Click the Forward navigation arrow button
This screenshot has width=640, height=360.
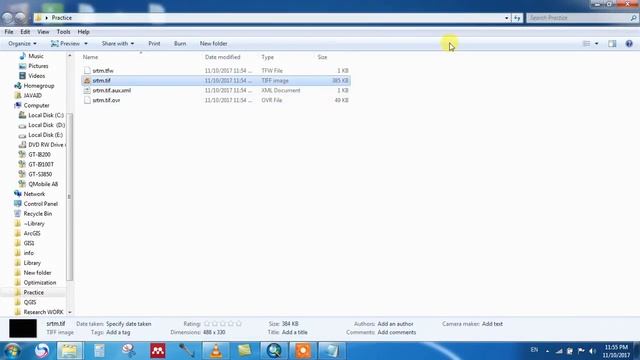20,18
